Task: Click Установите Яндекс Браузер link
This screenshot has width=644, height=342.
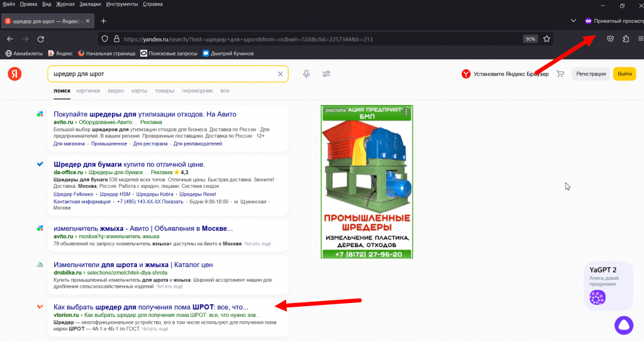Action: pos(505,74)
